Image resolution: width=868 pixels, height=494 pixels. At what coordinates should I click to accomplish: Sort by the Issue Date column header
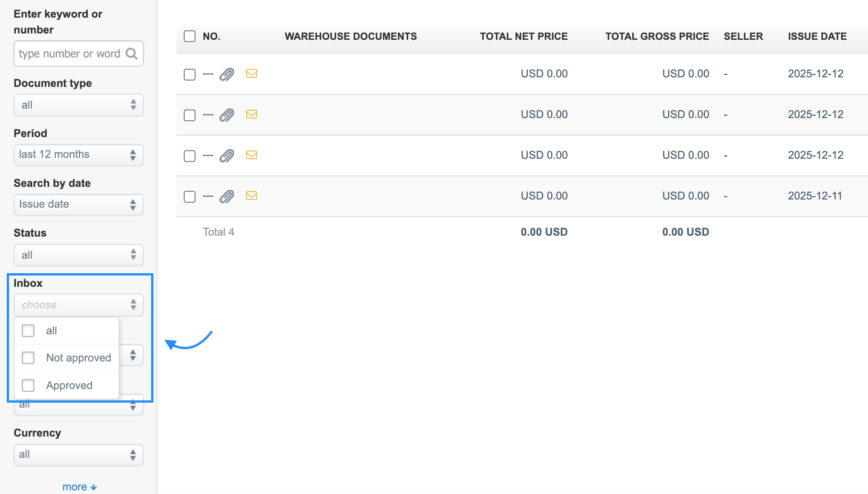click(817, 36)
